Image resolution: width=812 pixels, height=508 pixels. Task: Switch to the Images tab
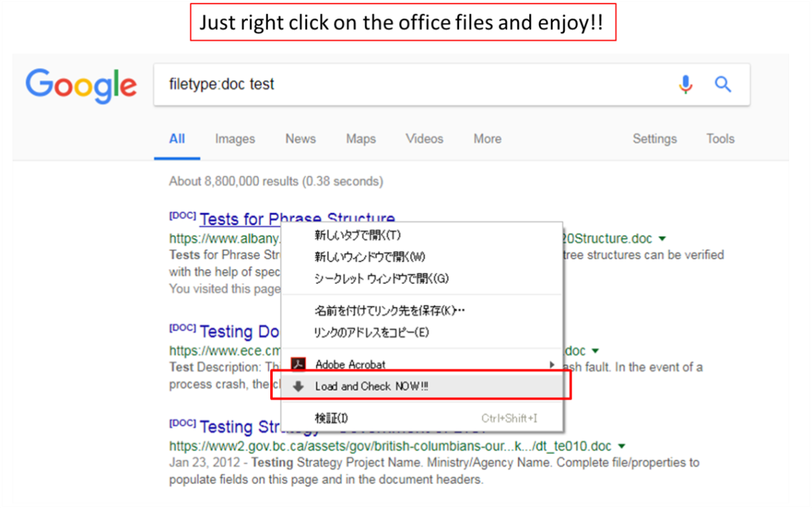[235, 139]
